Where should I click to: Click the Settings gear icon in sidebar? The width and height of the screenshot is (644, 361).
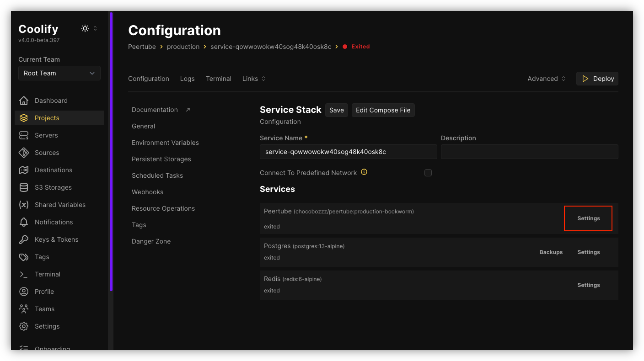(24, 326)
